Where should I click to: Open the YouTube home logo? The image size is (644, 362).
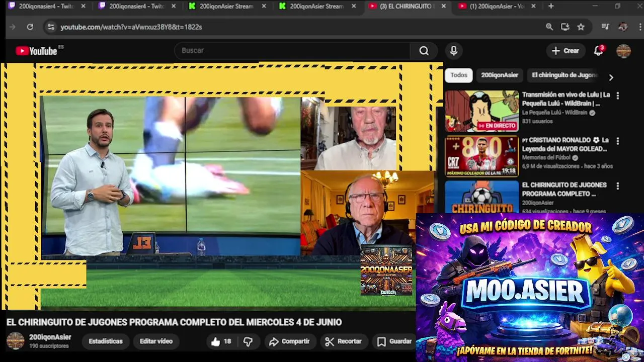pyautogui.click(x=36, y=51)
